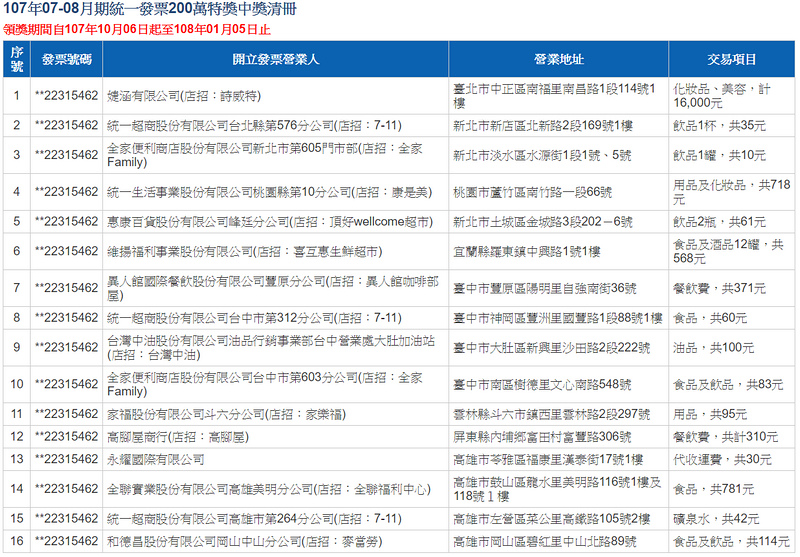Click item 食品及飲品,共83元
This screenshot has height=557, width=800.
click(732, 384)
